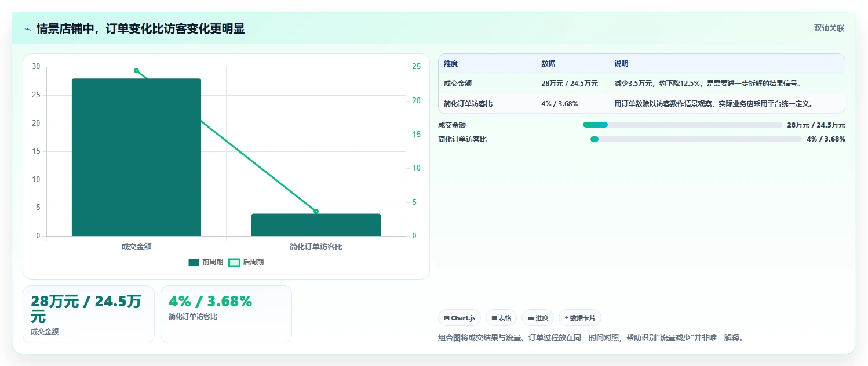The image size is (868, 366).
Task: Click the lightning icon beside the title
Action: pyautogui.click(x=28, y=28)
